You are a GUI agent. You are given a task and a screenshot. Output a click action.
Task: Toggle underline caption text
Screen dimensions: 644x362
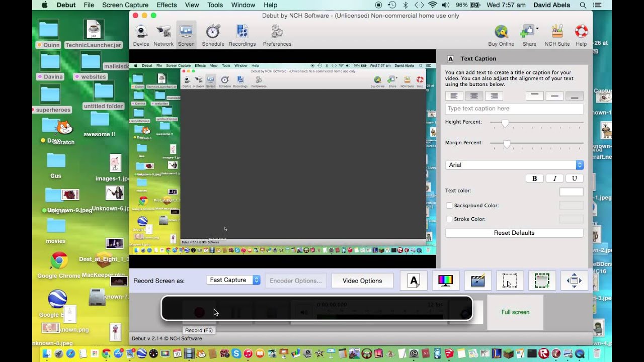point(575,178)
